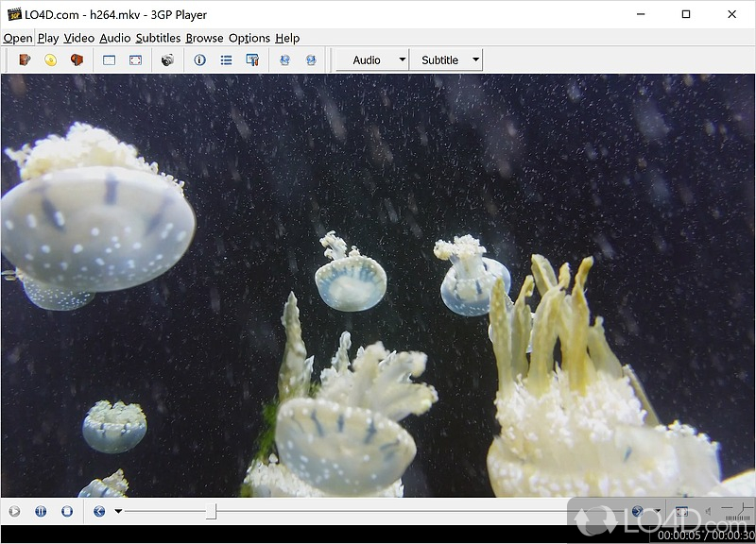Screen dimensions: 756x544
Task: Expand the Subtitle track dropdown
Action: click(x=475, y=60)
